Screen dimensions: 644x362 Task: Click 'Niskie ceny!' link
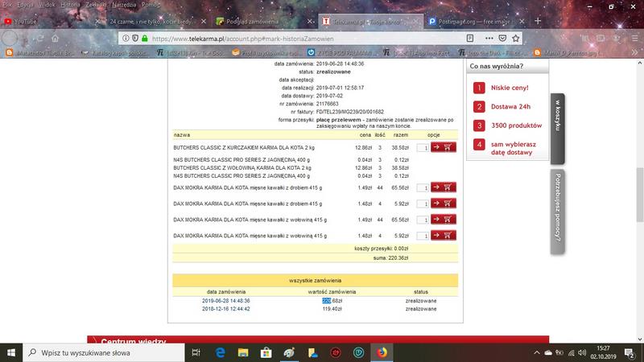pos(510,88)
